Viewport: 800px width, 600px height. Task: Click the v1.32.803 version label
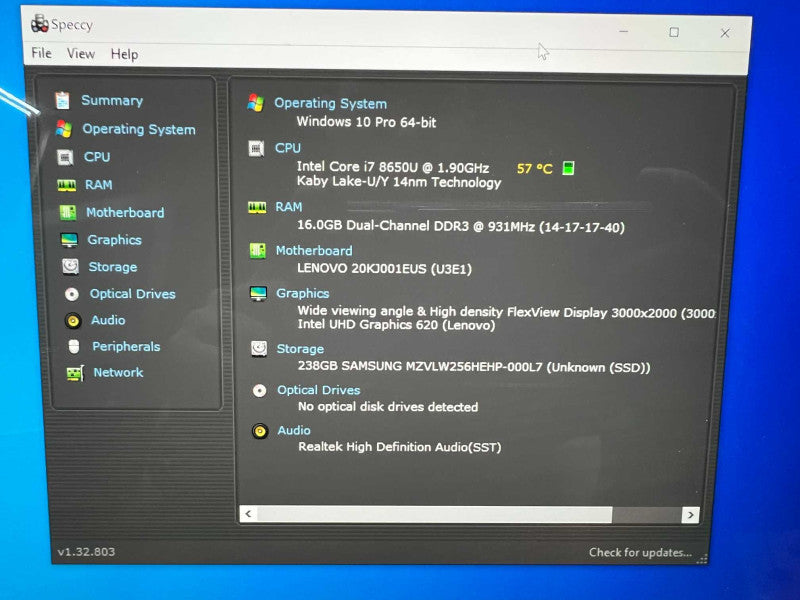pyautogui.click(x=86, y=552)
